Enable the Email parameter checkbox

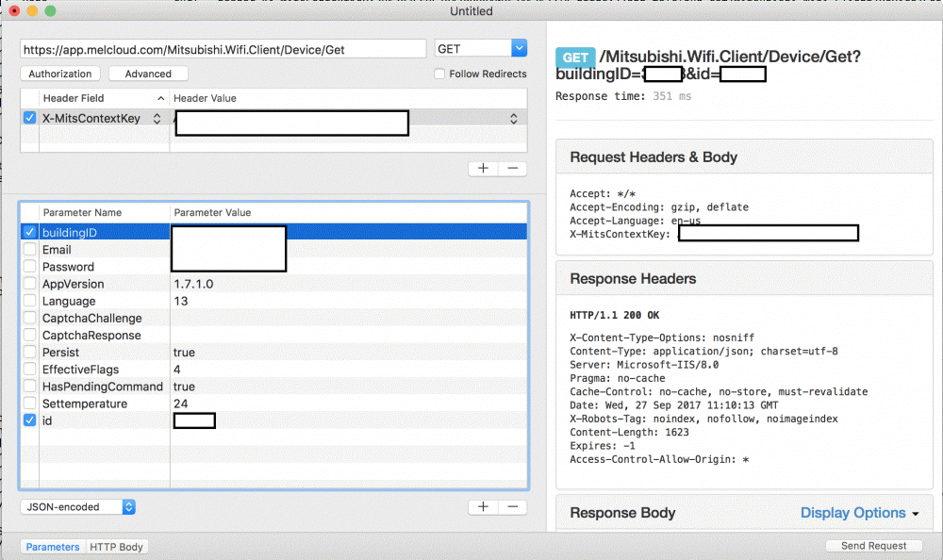point(30,250)
